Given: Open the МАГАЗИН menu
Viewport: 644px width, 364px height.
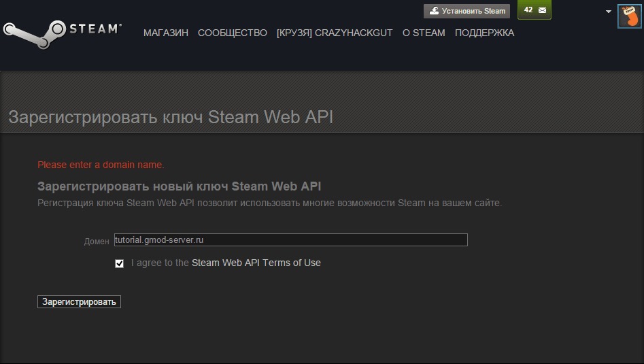Looking at the screenshot, I should (166, 33).
